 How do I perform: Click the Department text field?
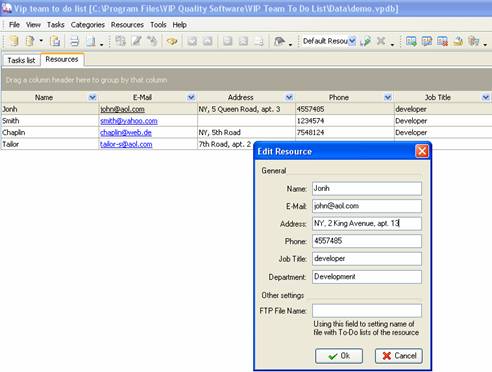pos(367,277)
